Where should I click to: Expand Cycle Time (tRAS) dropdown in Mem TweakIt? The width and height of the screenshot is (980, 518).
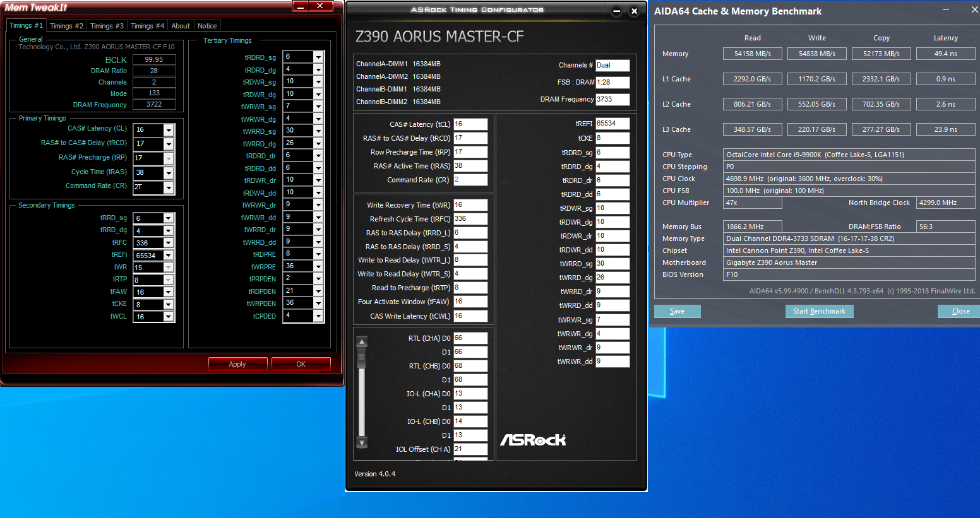pos(169,173)
